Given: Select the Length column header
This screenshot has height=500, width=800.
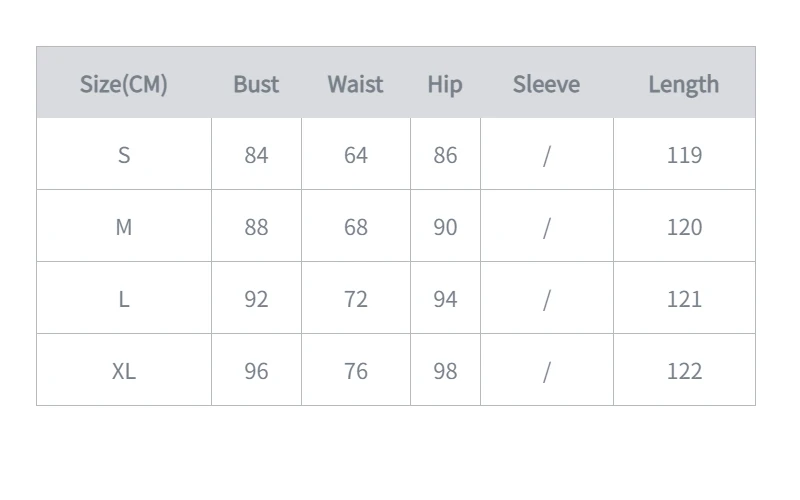Looking at the screenshot, I should click(683, 84).
